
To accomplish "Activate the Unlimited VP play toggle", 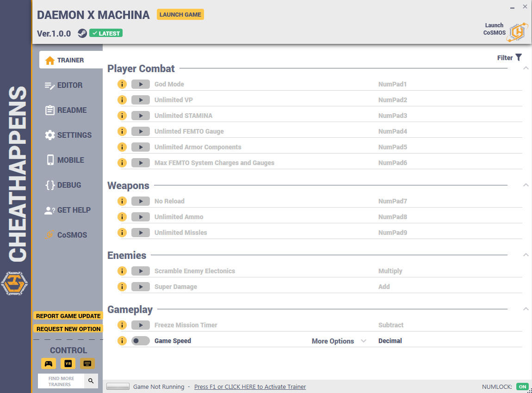I will pyautogui.click(x=141, y=100).
